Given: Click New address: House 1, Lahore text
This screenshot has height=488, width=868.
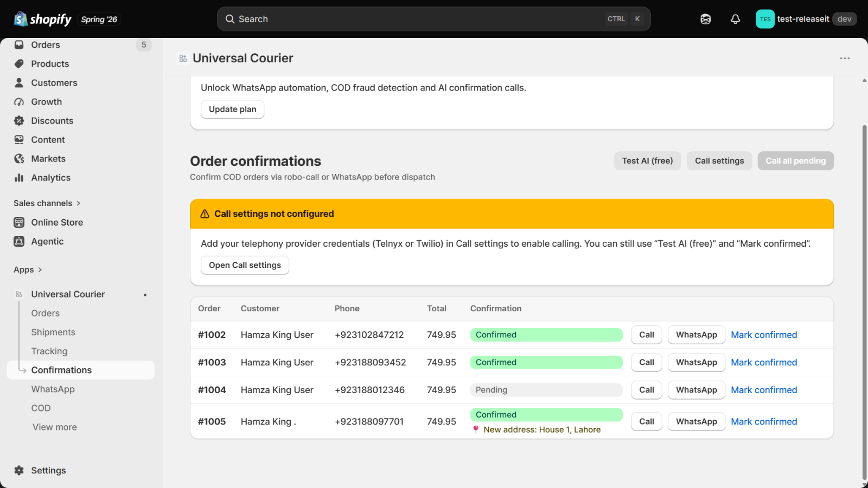Looking at the screenshot, I should pos(542,429).
